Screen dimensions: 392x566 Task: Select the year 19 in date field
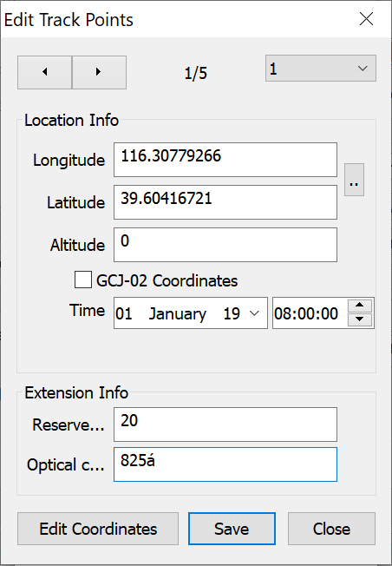(x=232, y=313)
